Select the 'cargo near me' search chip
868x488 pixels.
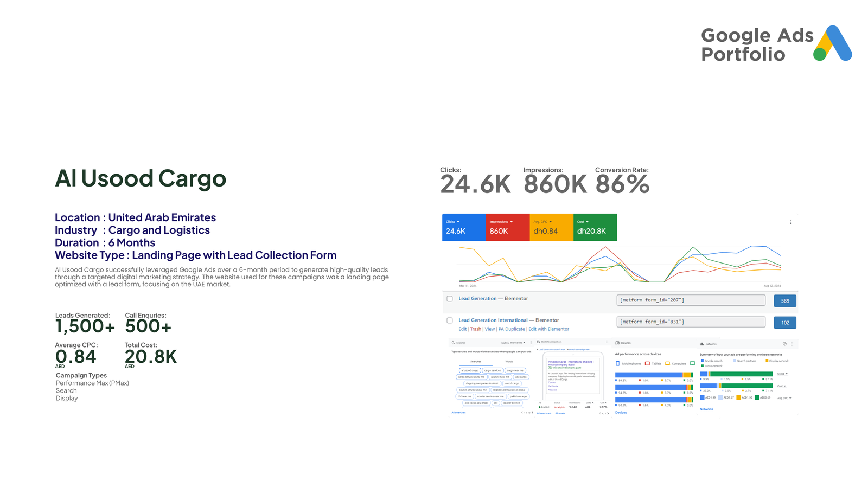tap(515, 370)
